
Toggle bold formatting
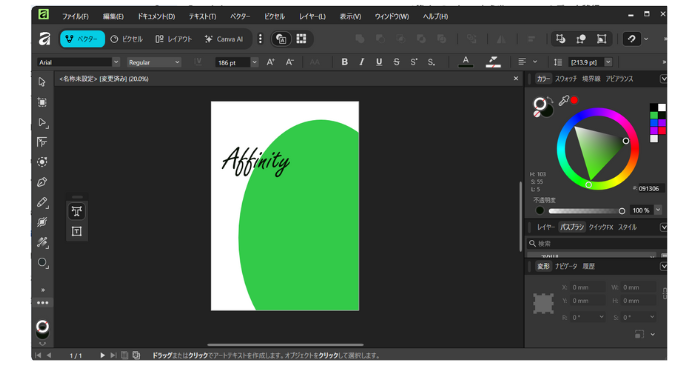pos(344,62)
